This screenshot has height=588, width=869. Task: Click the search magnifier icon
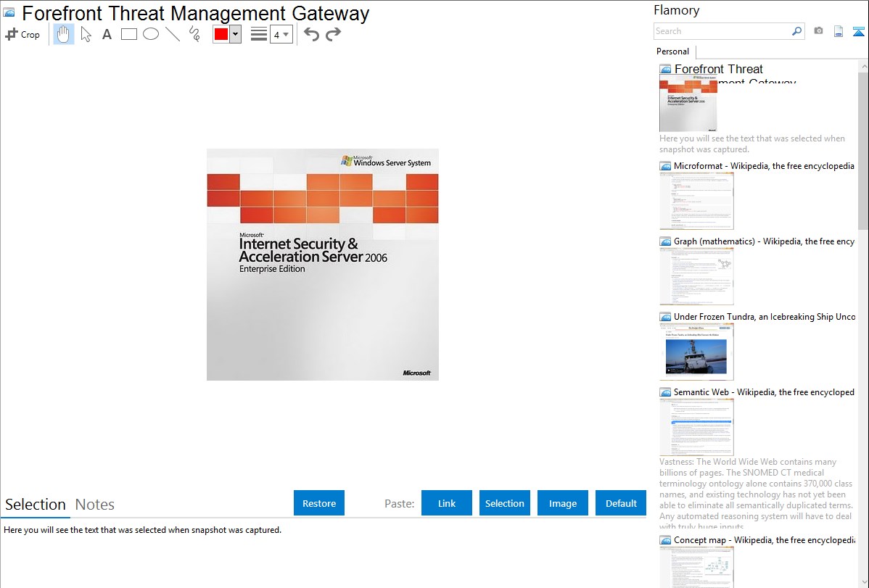coord(797,31)
